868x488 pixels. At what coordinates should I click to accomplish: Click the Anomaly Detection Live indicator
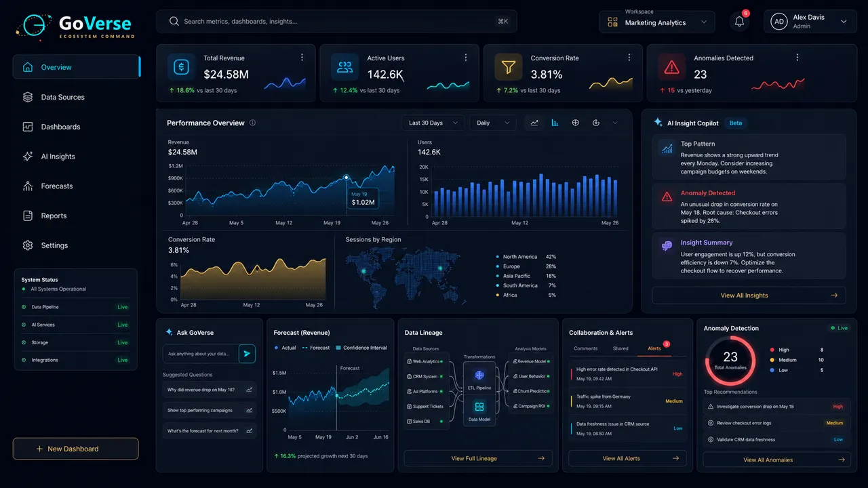(840, 328)
